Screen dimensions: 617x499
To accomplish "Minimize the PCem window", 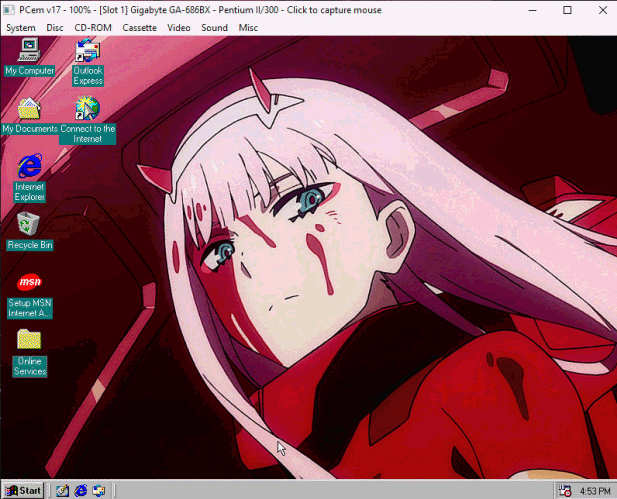I will 532,10.
